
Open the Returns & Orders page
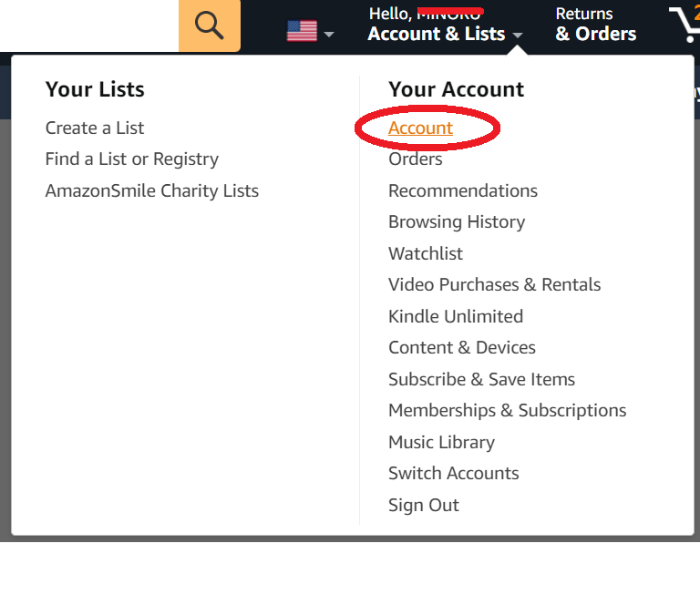[x=595, y=25]
